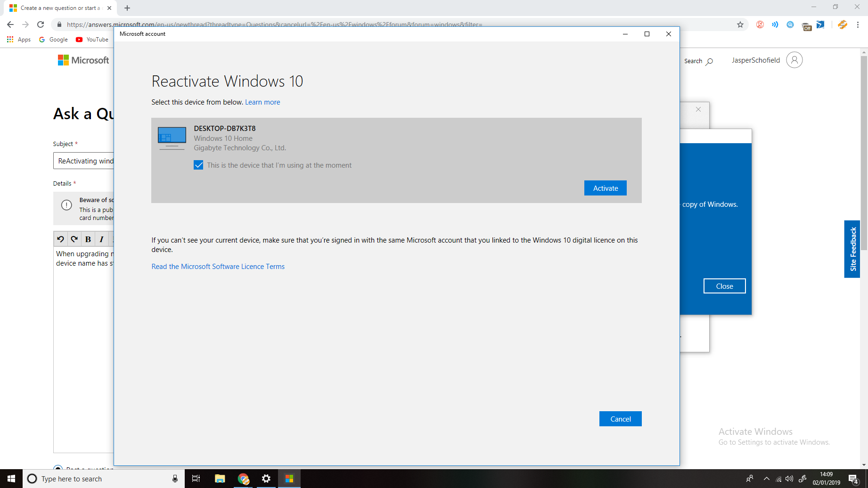
Task: Click the orange Chrome profile avatar icon
Action: pyautogui.click(x=843, y=24)
